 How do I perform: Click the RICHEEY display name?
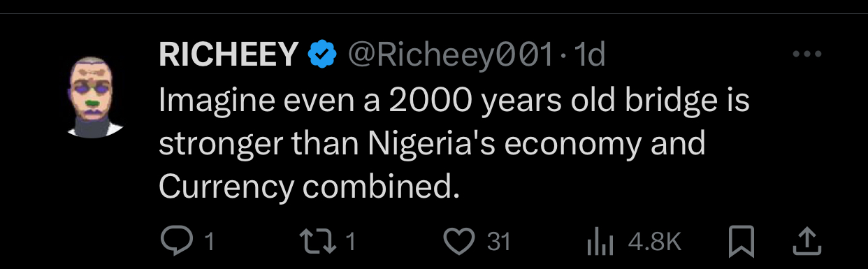[x=229, y=54]
